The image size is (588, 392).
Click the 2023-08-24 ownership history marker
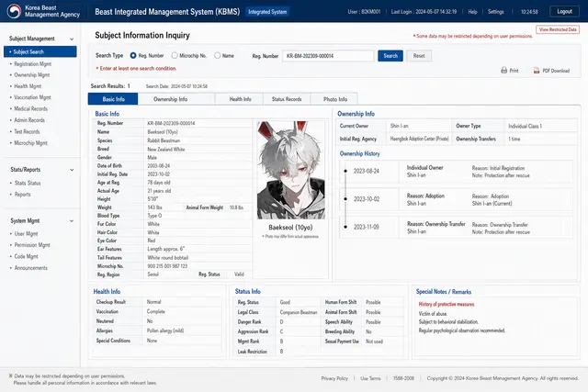tap(345, 171)
